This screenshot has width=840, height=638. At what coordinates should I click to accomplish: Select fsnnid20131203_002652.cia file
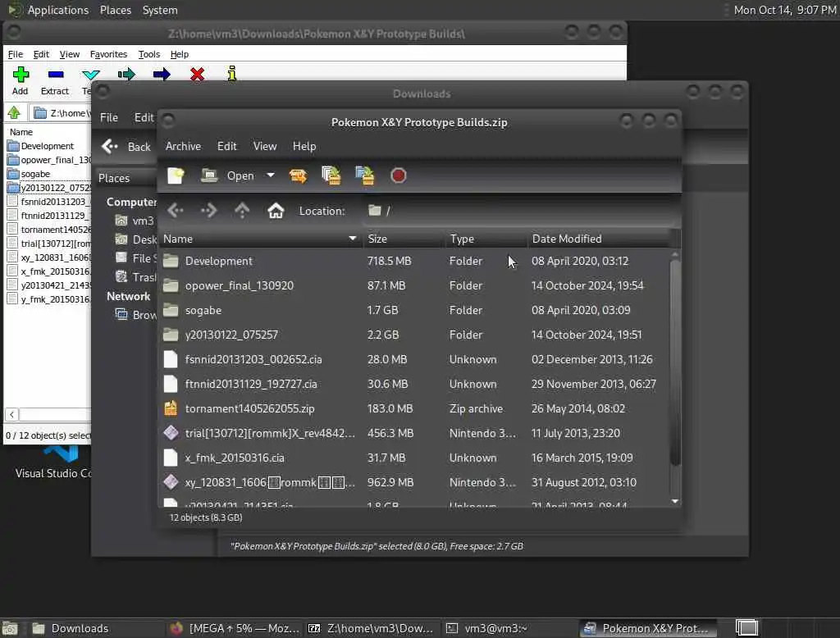click(414, 359)
